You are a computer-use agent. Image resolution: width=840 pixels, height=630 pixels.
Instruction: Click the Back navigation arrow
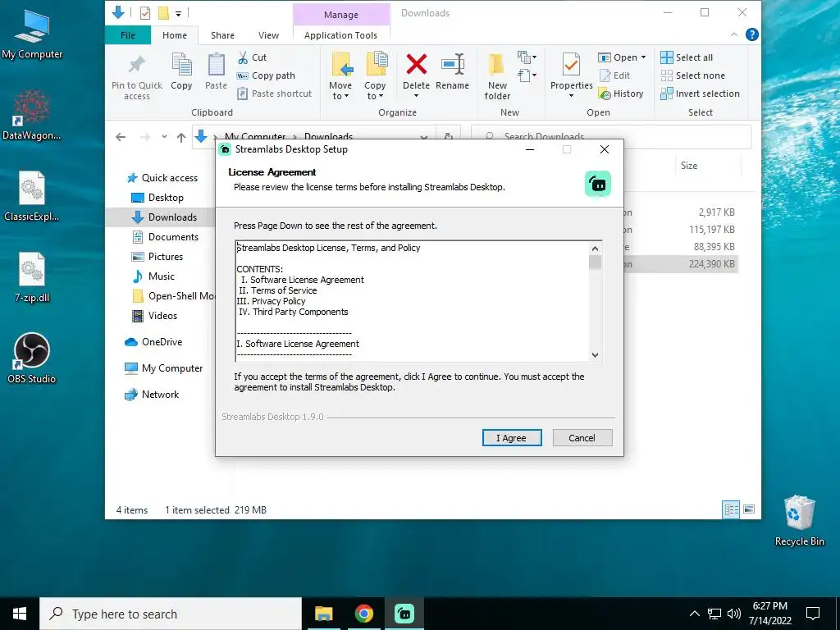121,137
